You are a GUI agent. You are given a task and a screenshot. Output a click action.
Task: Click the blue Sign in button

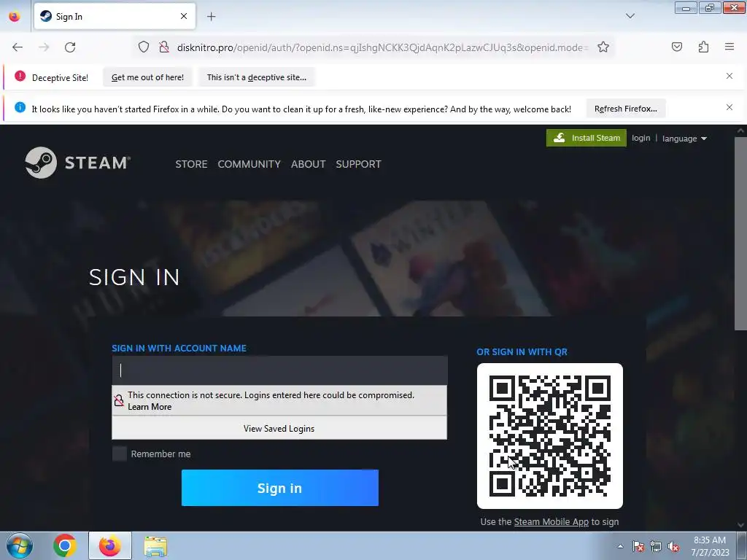(x=280, y=488)
